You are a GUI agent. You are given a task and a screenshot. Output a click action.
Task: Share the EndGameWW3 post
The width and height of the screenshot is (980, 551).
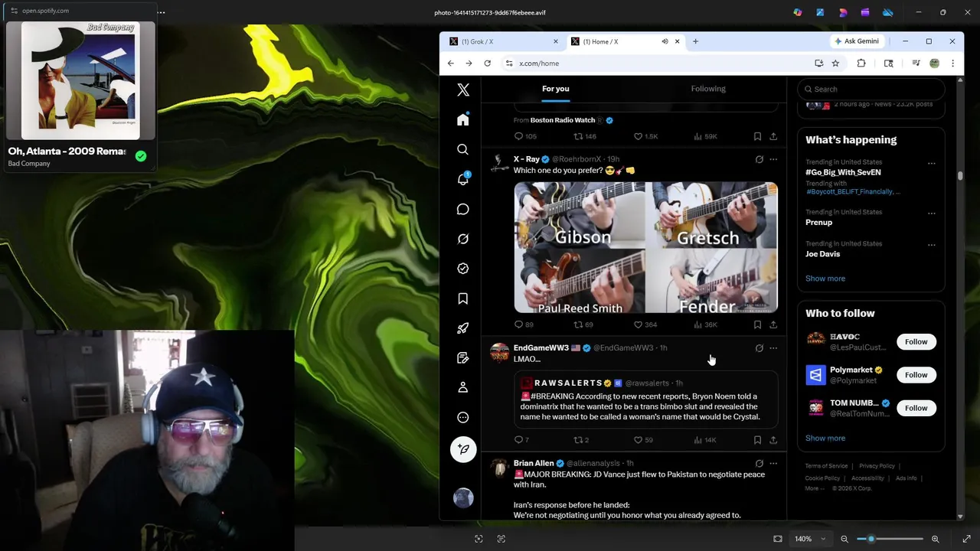(773, 440)
